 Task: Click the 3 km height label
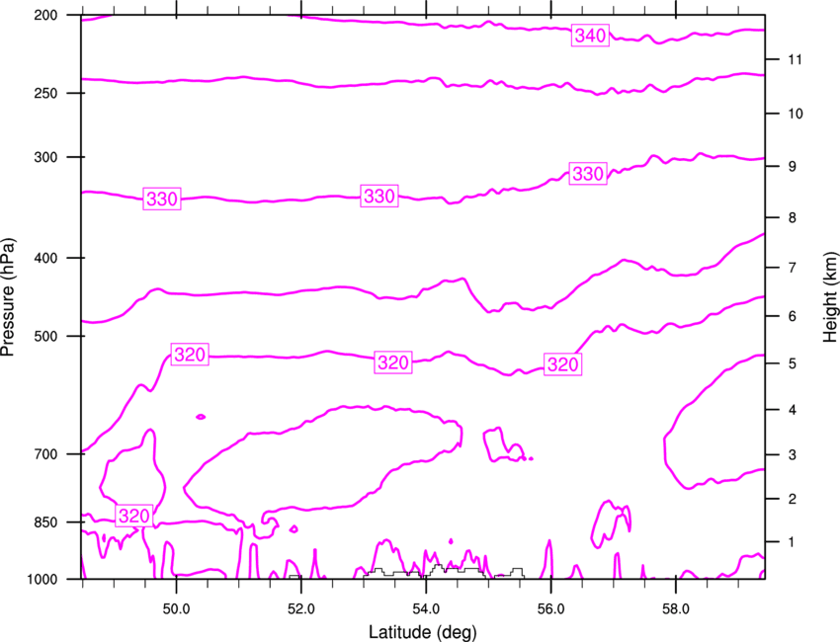click(x=793, y=455)
